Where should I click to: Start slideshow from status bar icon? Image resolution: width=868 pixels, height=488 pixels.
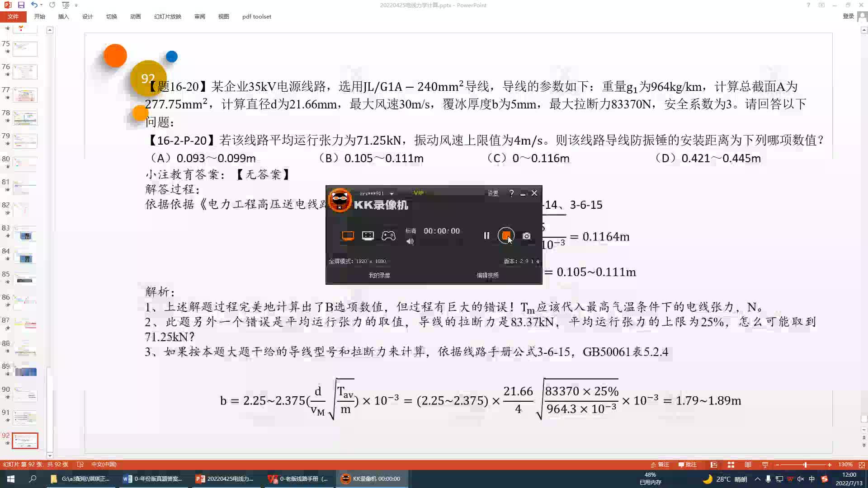point(765,465)
